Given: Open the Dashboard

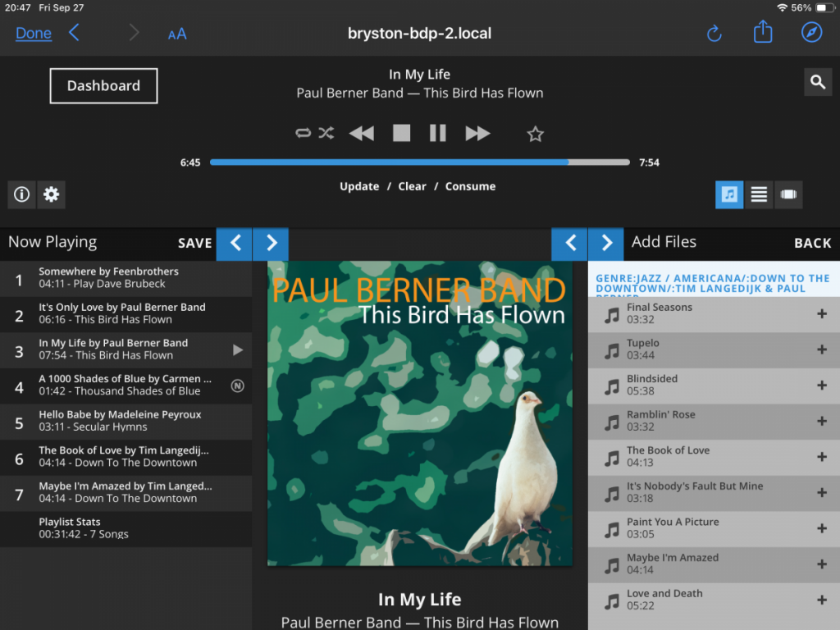Looking at the screenshot, I should coord(103,85).
